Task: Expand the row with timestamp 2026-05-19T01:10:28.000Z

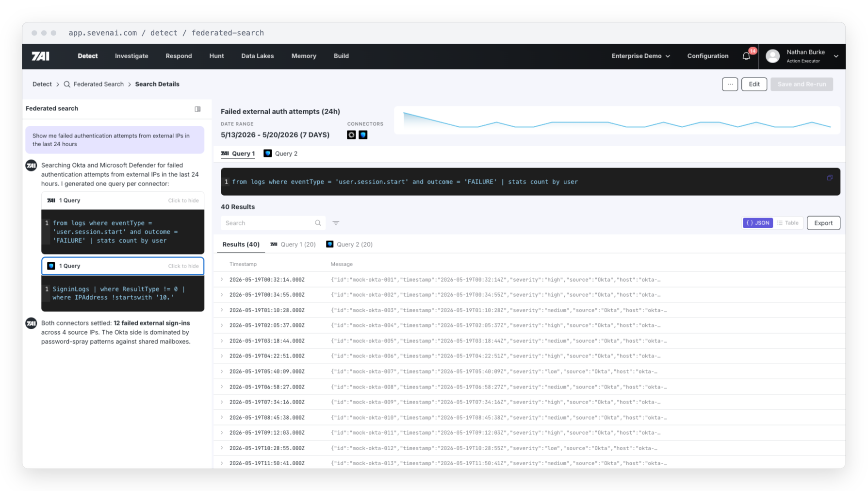Action: point(222,310)
